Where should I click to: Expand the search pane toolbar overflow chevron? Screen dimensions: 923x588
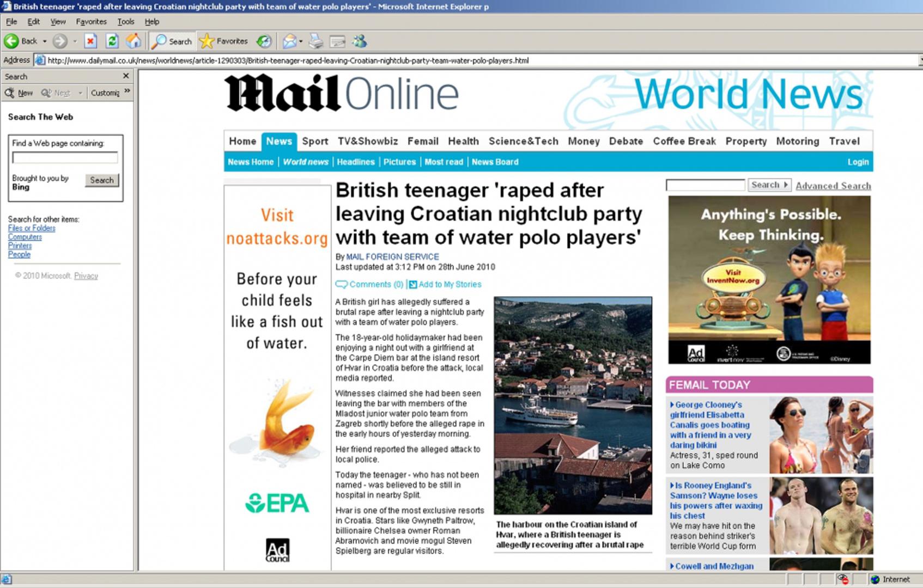coord(127,92)
